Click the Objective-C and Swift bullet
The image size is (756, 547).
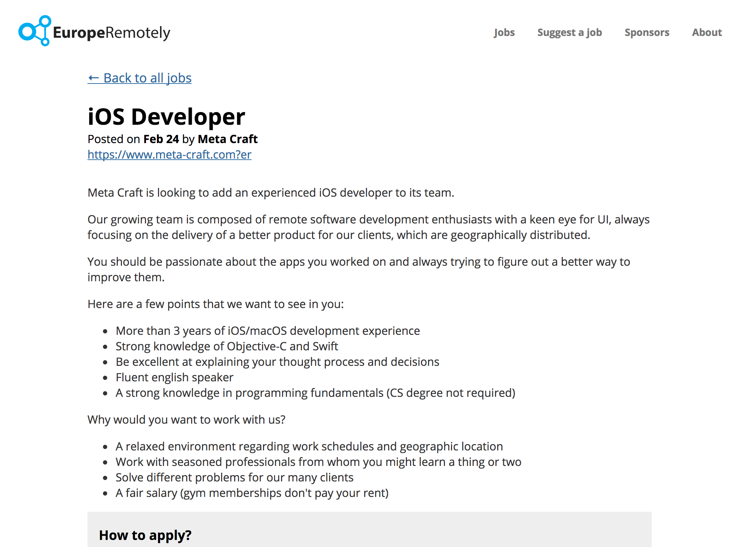coord(227,346)
